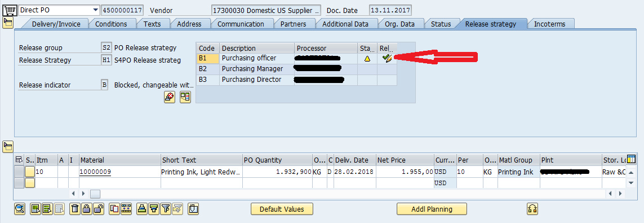This screenshot has width=644, height=223.
Task: Click the yellow status button for item 10
Action: tap(30, 172)
